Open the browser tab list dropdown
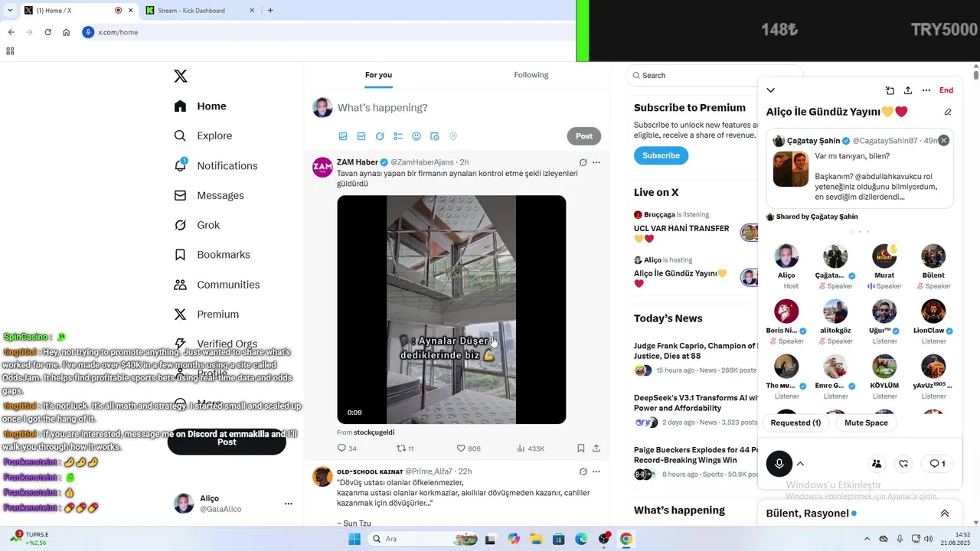This screenshot has height=551, width=980. (10, 10)
